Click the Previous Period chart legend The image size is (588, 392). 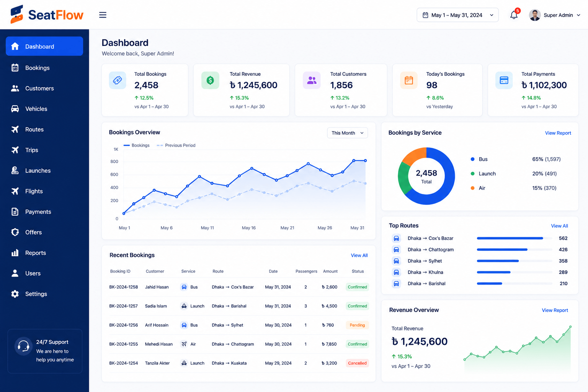176,145
